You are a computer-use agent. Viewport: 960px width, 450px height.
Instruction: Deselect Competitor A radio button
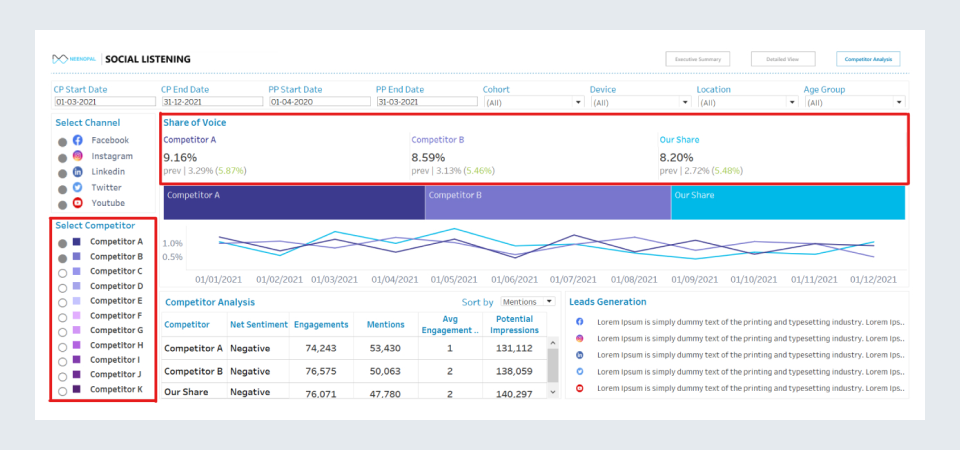(62, 244)
